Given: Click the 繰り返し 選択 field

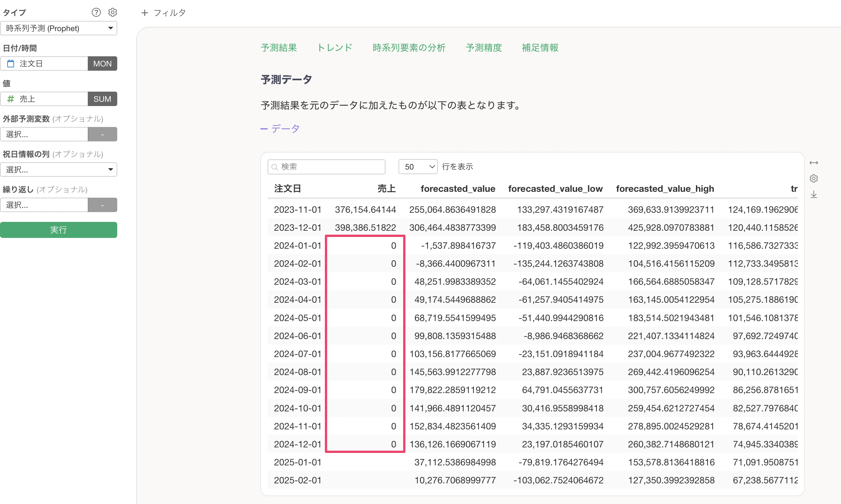Looking at the screenshot, I should [44, 205].
